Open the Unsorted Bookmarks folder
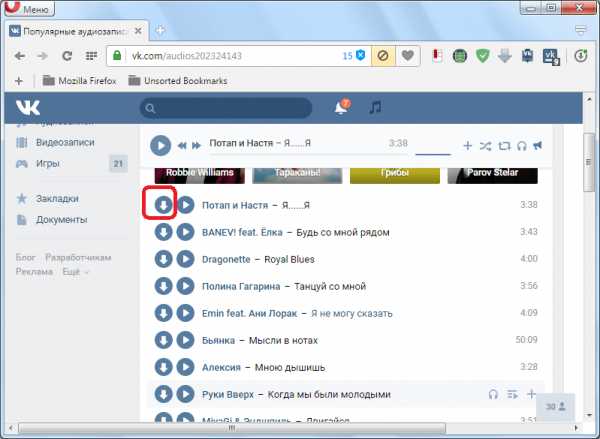Viewport: 600px width, 439px height. pyautogui.click(x=178, y=81)
